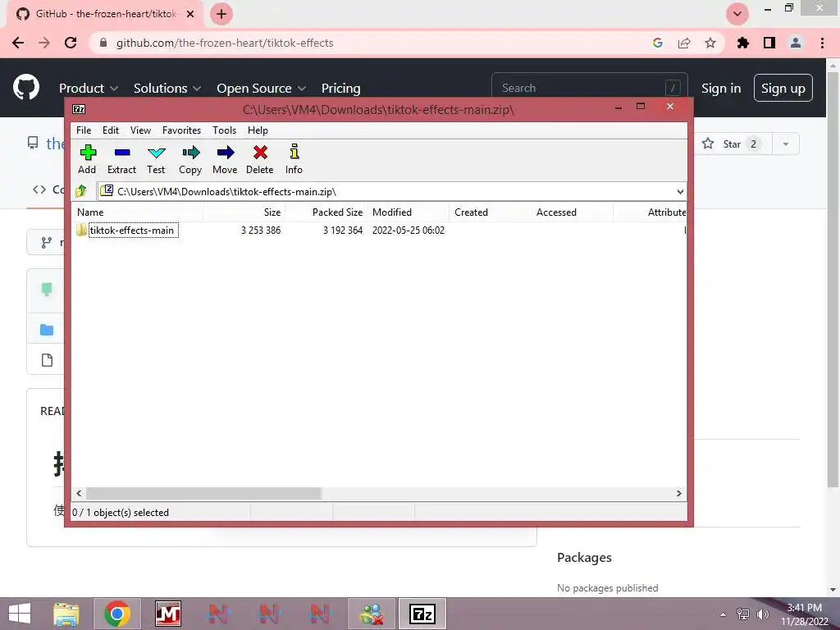Screen dimensions: 840x630
Task: Sort by Accessed column header
Action: tap(572, 212)
